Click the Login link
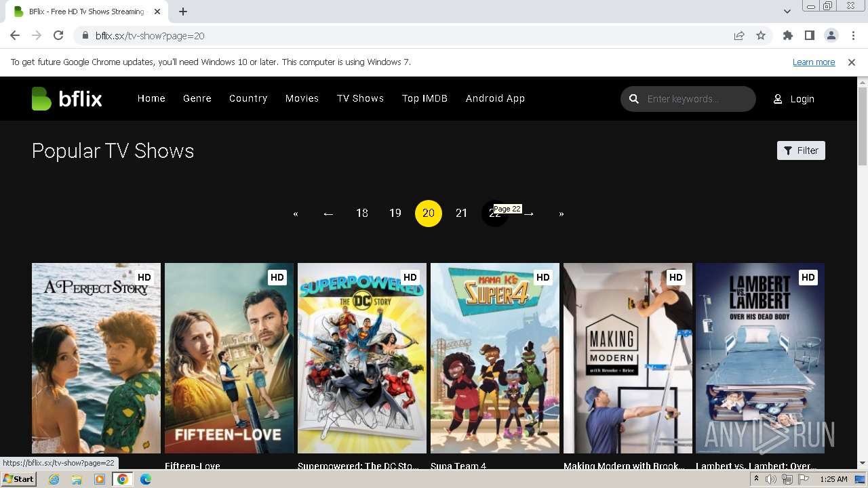 pyautogui.click(x=802, y=99)
